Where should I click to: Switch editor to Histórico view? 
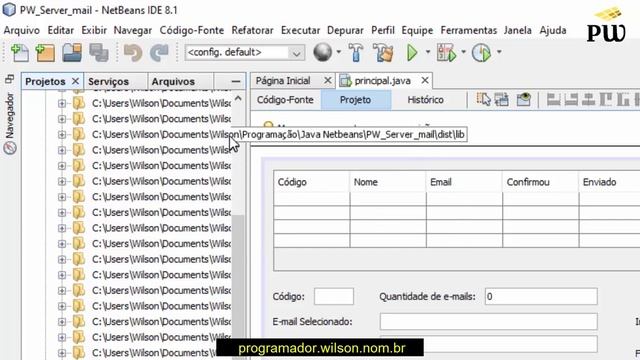[425, 100]
